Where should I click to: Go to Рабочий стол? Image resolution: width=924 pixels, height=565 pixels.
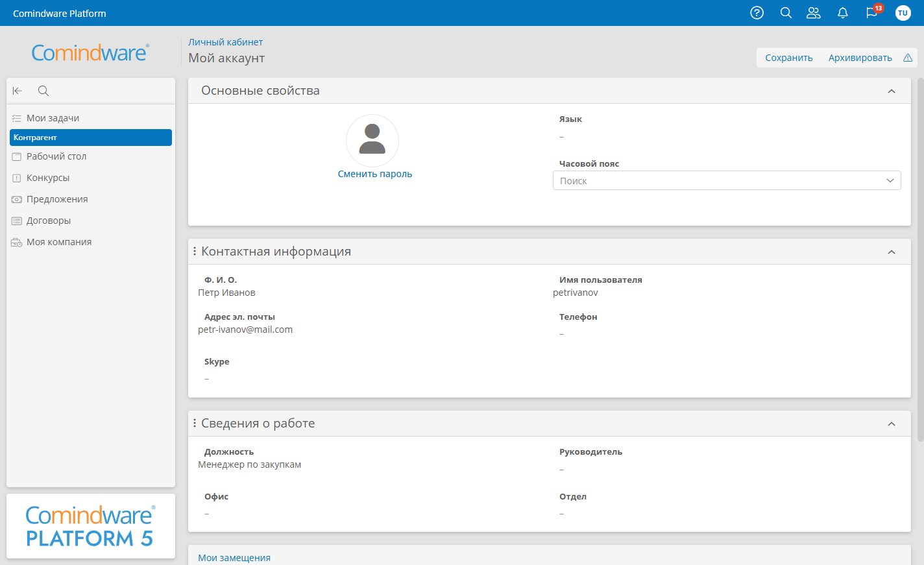click(x=91, y=156)
